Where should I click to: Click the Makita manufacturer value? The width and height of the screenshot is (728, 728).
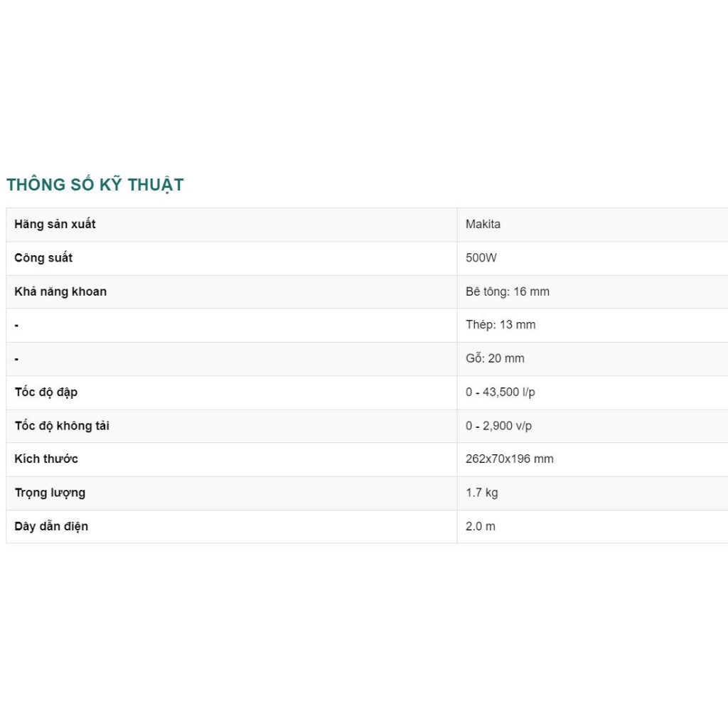483,225
